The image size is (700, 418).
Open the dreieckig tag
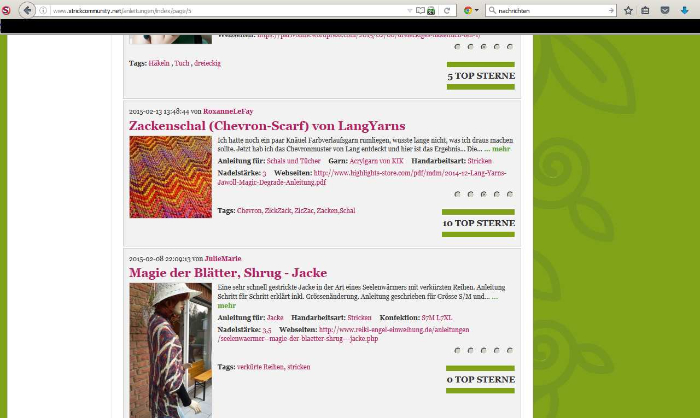[x=207, y=63]
